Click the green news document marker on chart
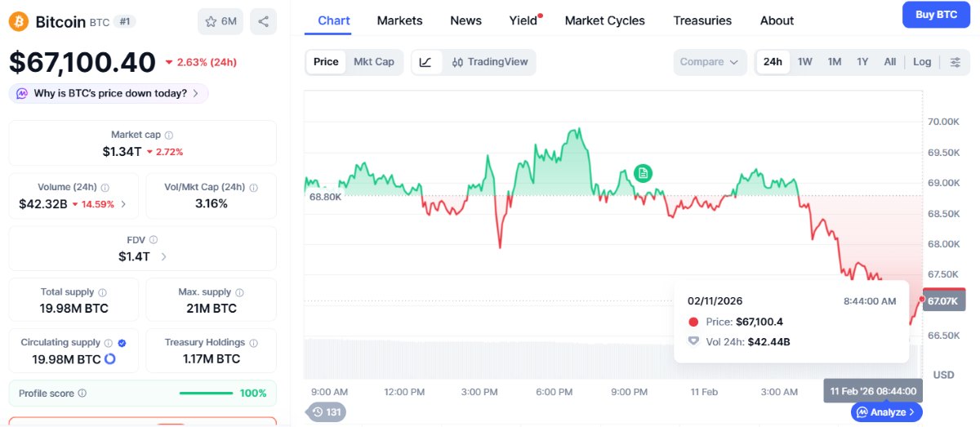 644,173
